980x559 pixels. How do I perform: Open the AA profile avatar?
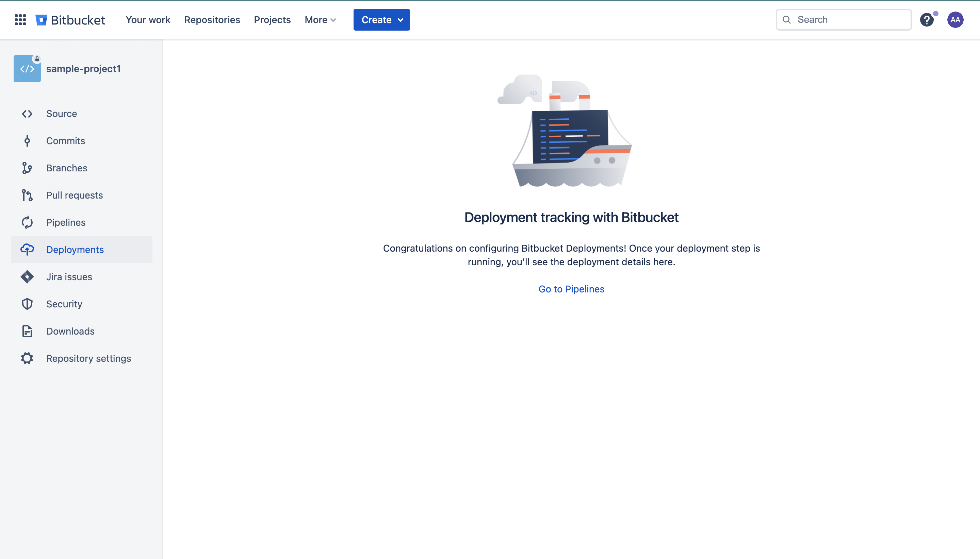coord(955,20)
